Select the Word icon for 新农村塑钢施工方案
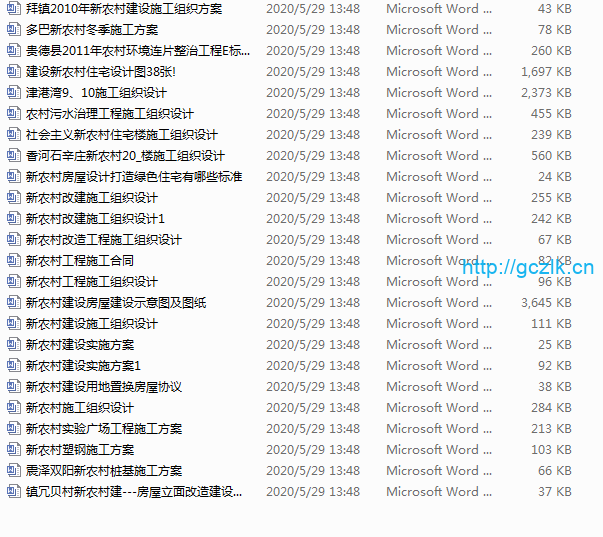Image resolution: width=603 pixels, height=537 pixels. [14, 450]
